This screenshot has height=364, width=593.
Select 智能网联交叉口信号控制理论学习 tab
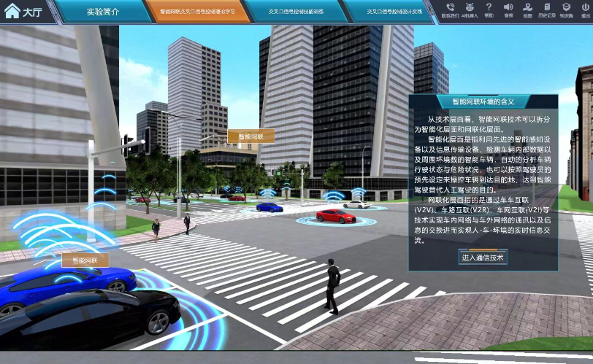[197, 12]
